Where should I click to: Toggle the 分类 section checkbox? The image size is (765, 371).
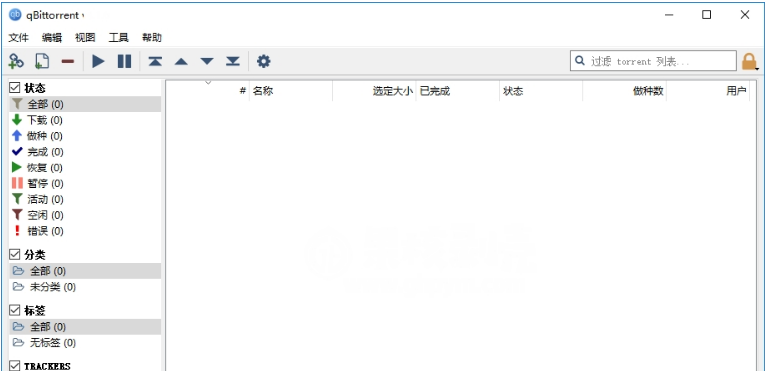15,254
